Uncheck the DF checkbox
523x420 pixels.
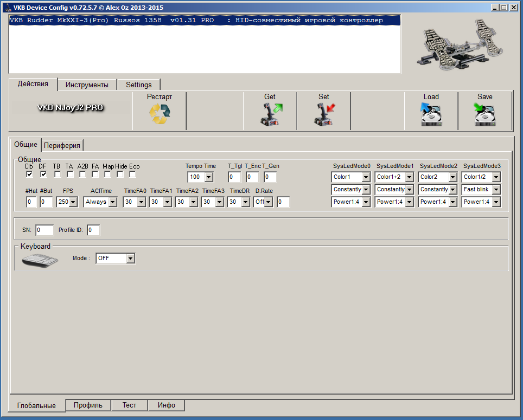point(43,174)
